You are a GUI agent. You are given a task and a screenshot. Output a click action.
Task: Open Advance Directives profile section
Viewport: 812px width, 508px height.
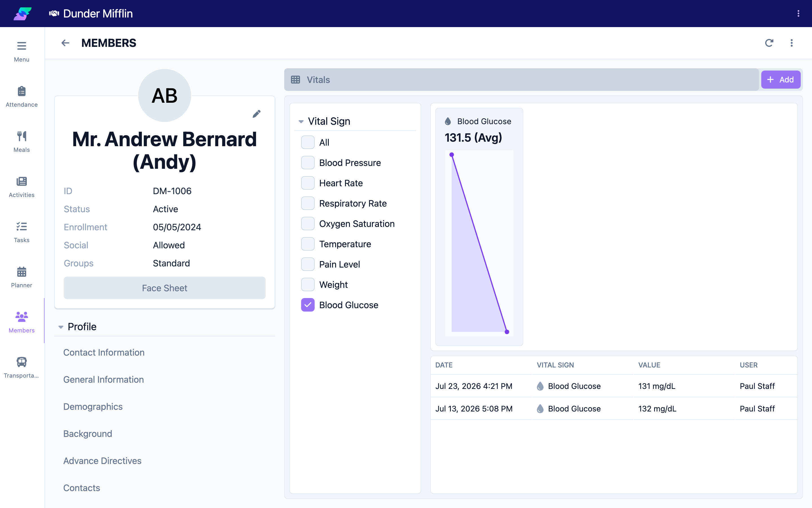pyautogui.click(x=102, y=461)
